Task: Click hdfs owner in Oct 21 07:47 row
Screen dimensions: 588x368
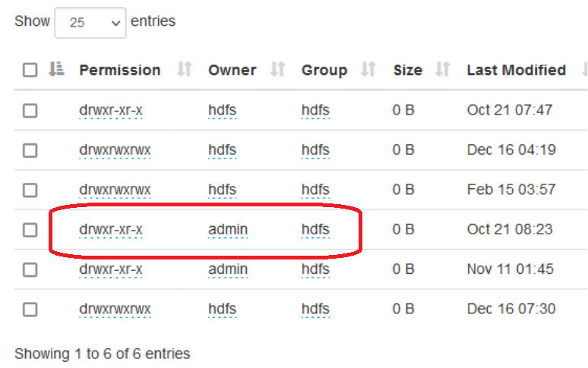Action: pos(222,110)
